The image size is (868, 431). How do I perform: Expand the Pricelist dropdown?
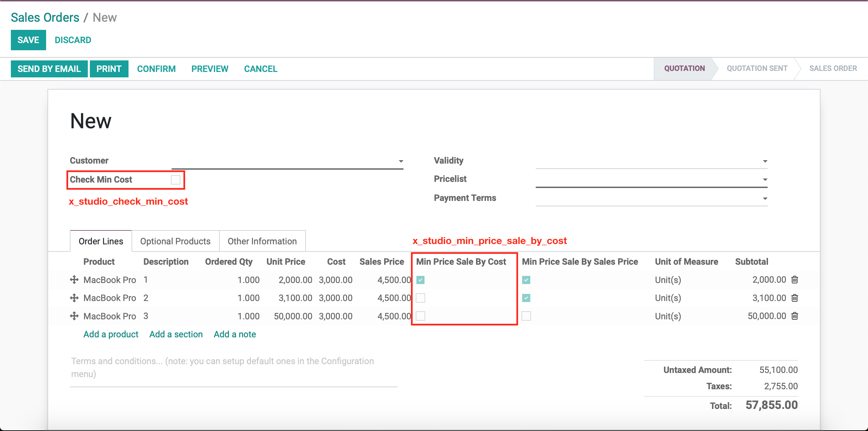coord(765,180)
